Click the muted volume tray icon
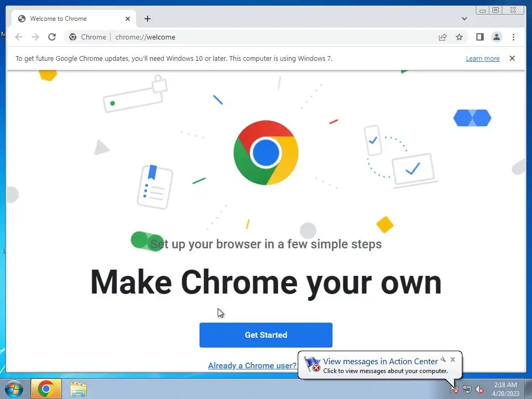The width and height of the screenshot is (532, 399). coord(480,390)
